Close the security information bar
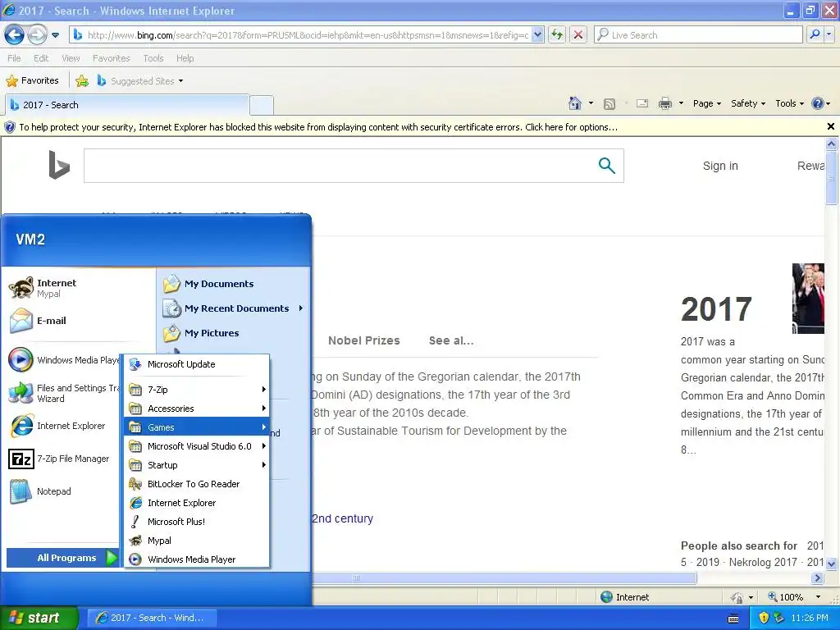840x630 pixels. coord(830,126)
